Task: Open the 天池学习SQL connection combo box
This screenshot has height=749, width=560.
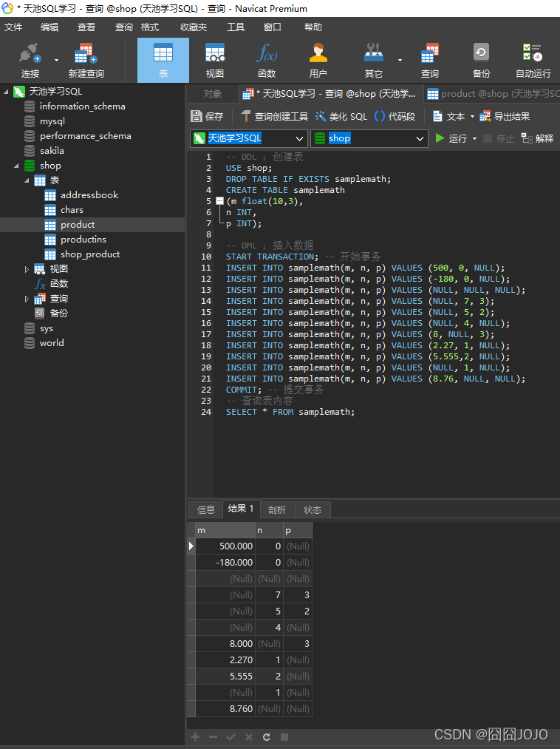Action: 249,138
